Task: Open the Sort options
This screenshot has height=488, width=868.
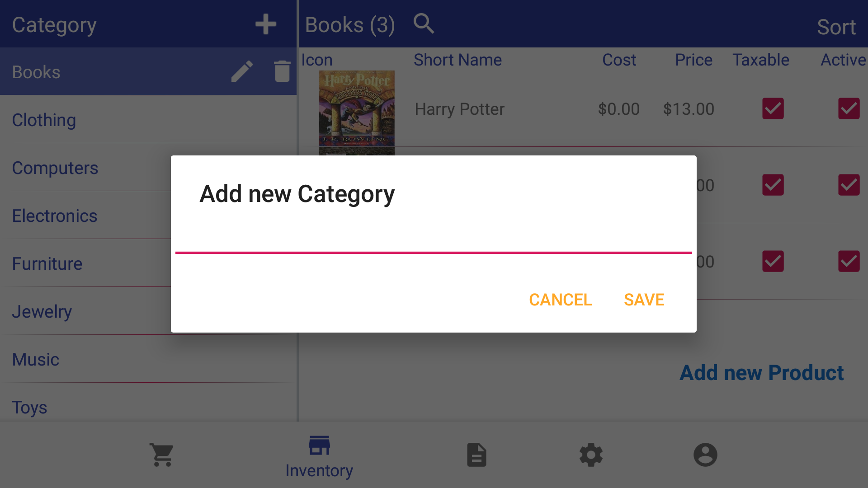Action: (836, 27)
